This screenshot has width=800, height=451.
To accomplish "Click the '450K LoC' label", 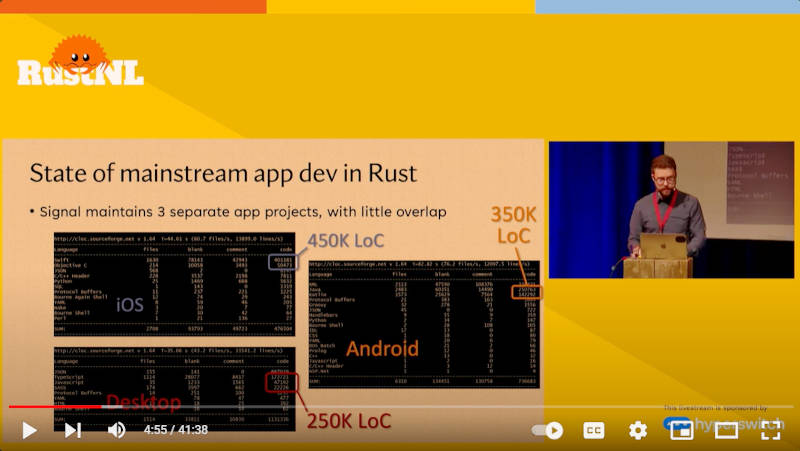I will [x=345, y=241].
